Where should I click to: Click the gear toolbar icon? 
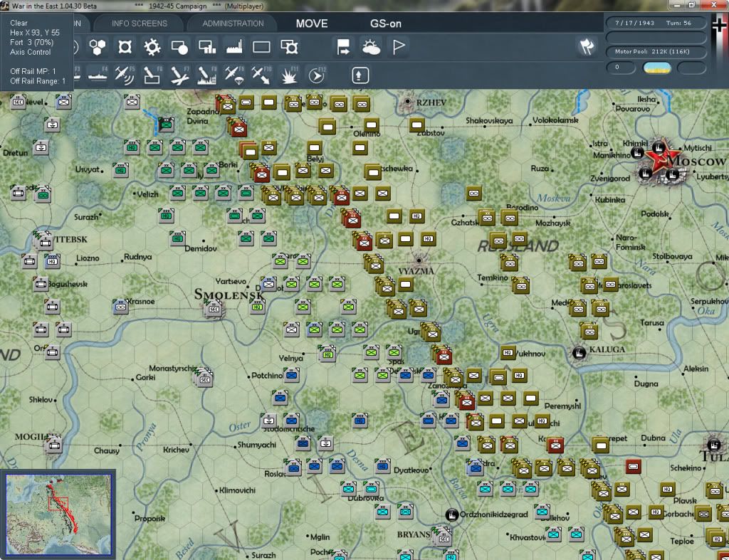coord(152,47)
